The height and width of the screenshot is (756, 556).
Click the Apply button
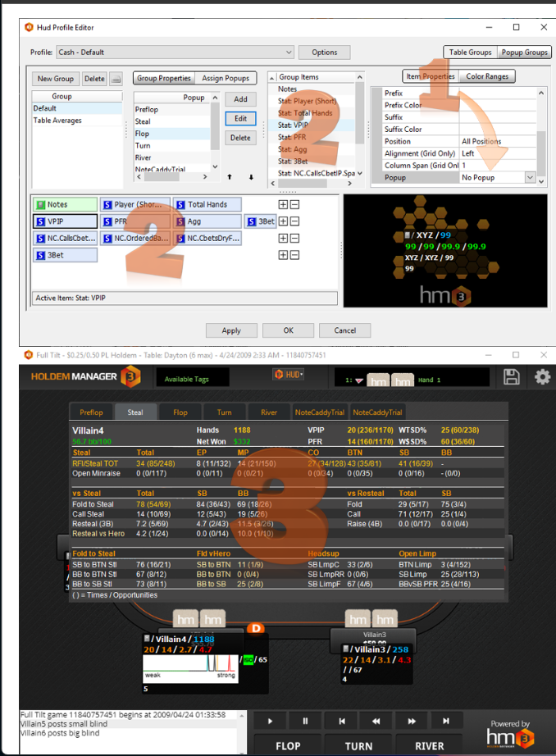(231, 330)
